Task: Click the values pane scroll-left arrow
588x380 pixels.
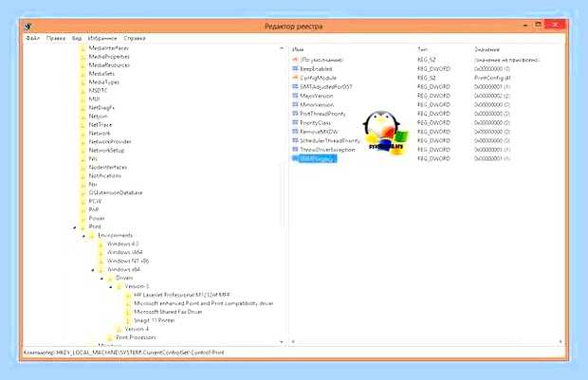Action: click(293, 342)
